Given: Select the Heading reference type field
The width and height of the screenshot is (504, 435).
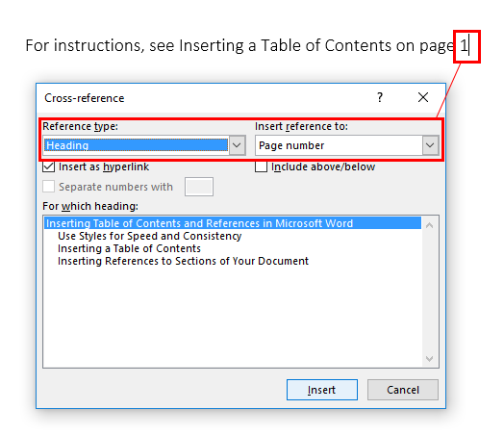Looking at the screenshot, I should click(x=137, y=145).
